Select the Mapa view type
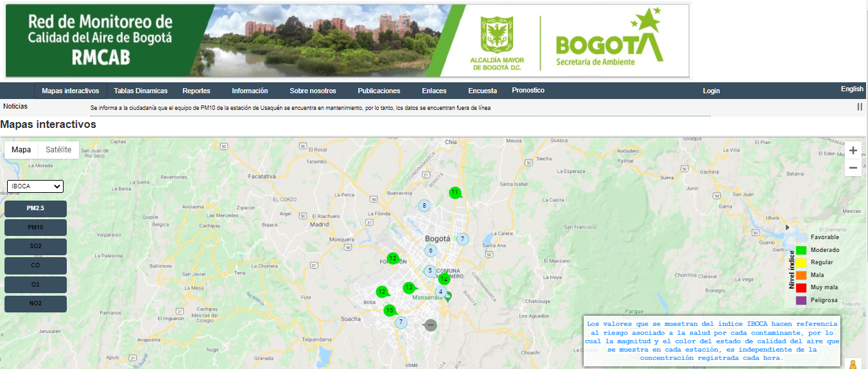This screenshot has height=369, width=868. tap(21, 150)
